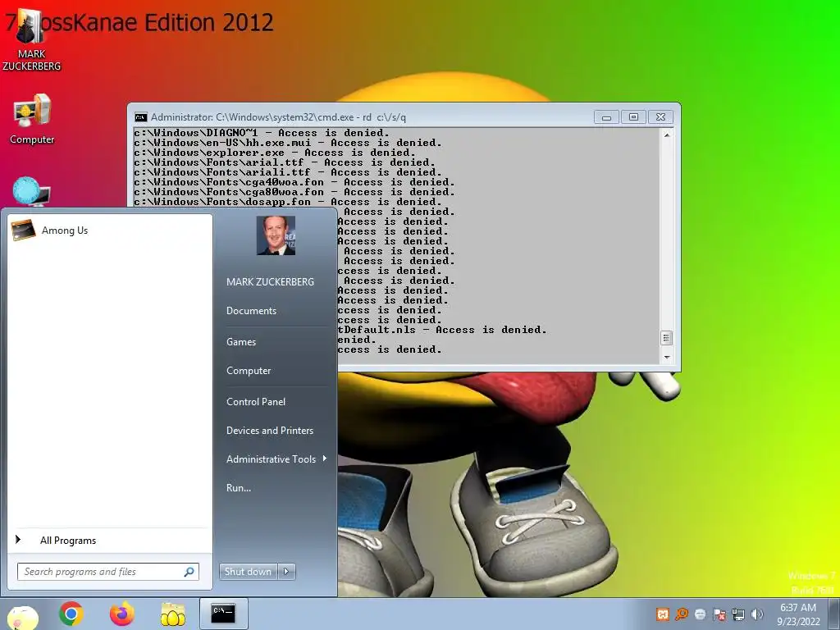The image size is (840, 630).
Task: Click the gray round tray icon
Action: (701, 614)
